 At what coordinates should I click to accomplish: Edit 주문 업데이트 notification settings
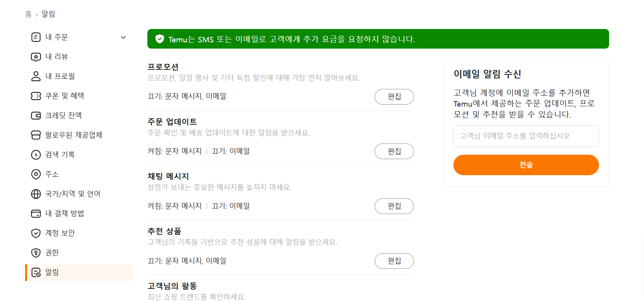coord(394,151)
